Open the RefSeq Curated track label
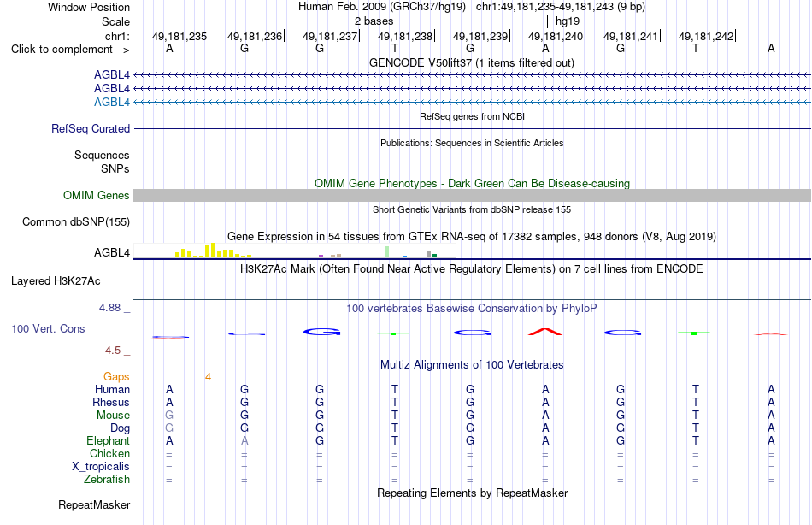 tap(91, 128)
